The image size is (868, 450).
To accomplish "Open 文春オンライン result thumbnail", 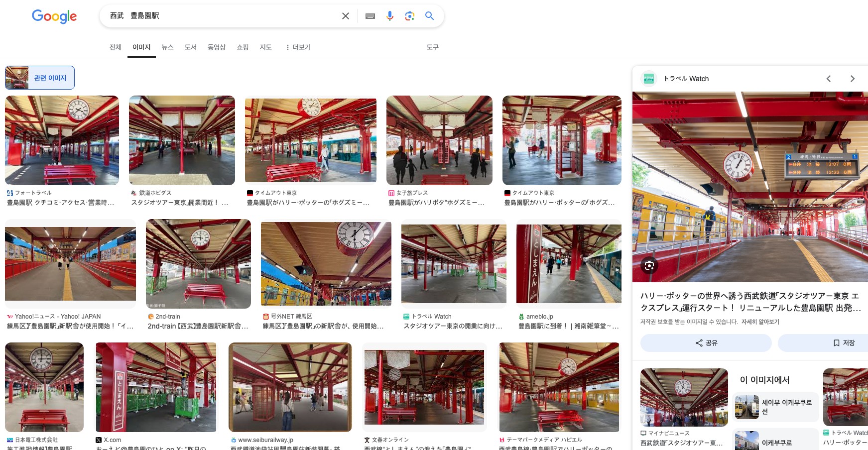I will pyautogui.click(x=424, y=387).
